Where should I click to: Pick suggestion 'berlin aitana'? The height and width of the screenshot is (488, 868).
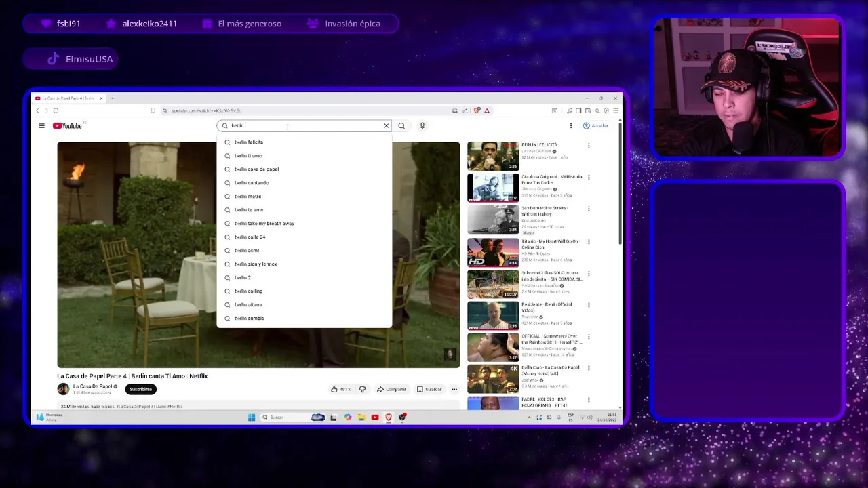click(x=304, y=305)
